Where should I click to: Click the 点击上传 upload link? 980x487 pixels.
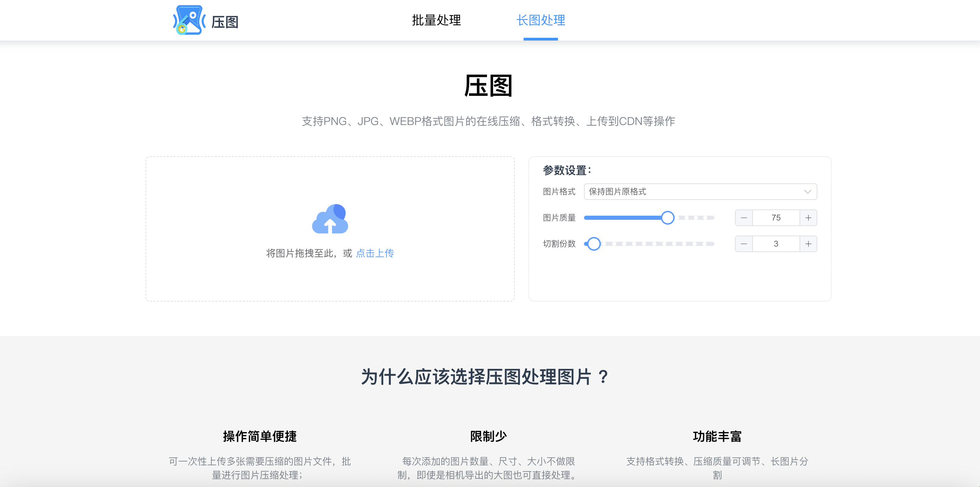[x=375, y=253]
